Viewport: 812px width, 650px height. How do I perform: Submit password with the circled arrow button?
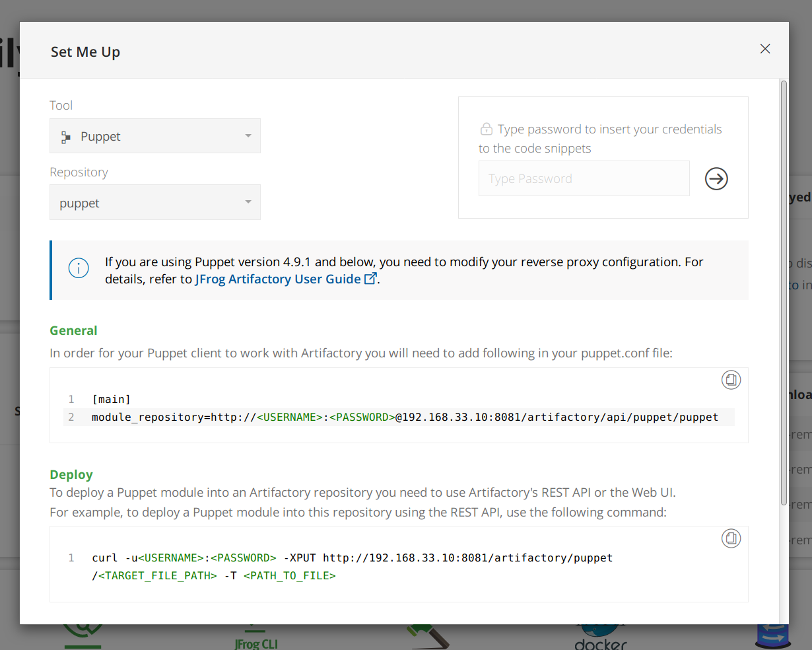(716, 178)
